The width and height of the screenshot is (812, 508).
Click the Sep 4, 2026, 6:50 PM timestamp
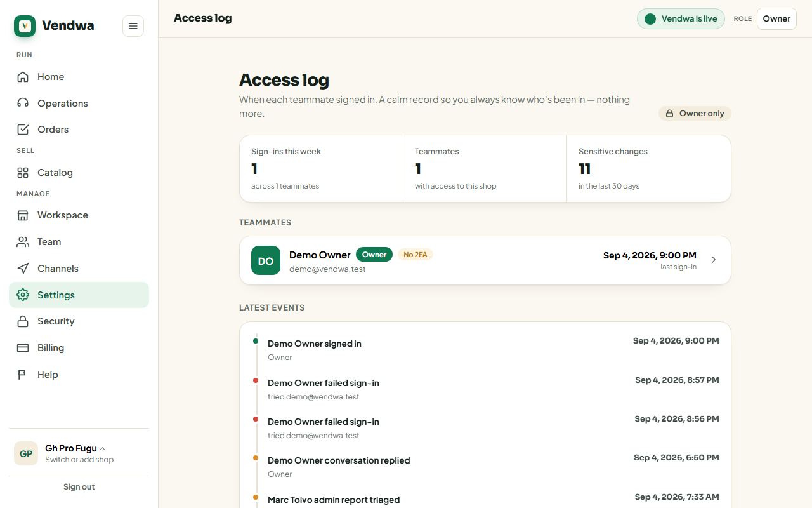[x=676, y=458]
